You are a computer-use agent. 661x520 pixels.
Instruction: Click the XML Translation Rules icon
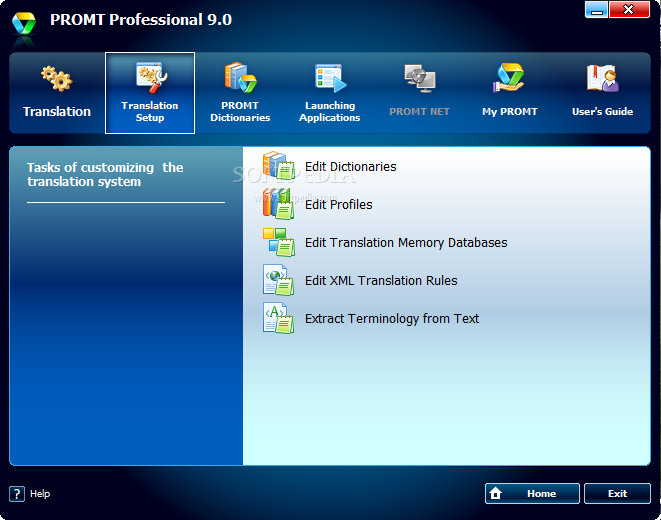coord(278,280)
